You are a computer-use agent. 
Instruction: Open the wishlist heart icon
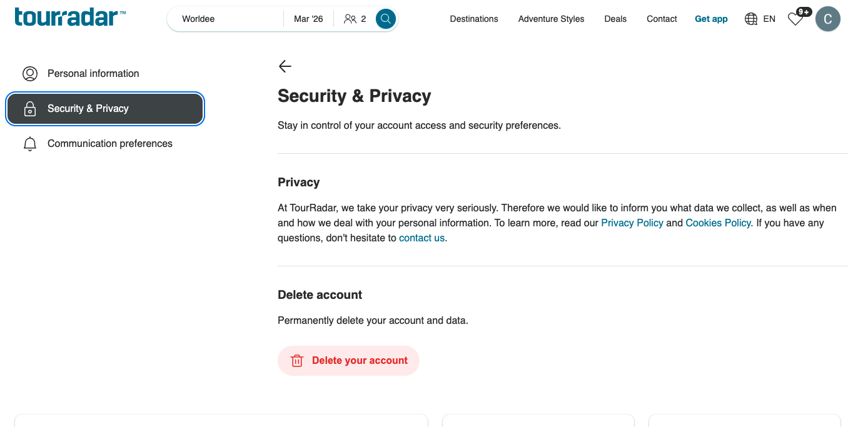[795, 19]
